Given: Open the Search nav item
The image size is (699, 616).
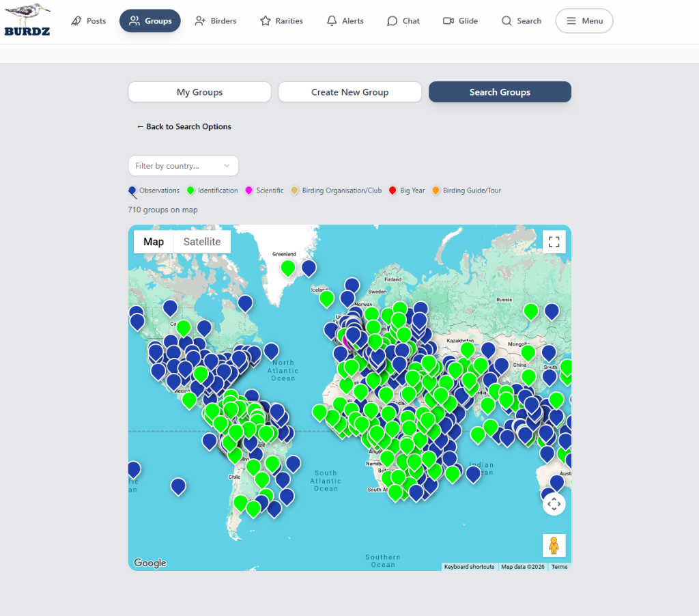Looking at the screenshot, I should pyautogui.click(x=521, y=21).
